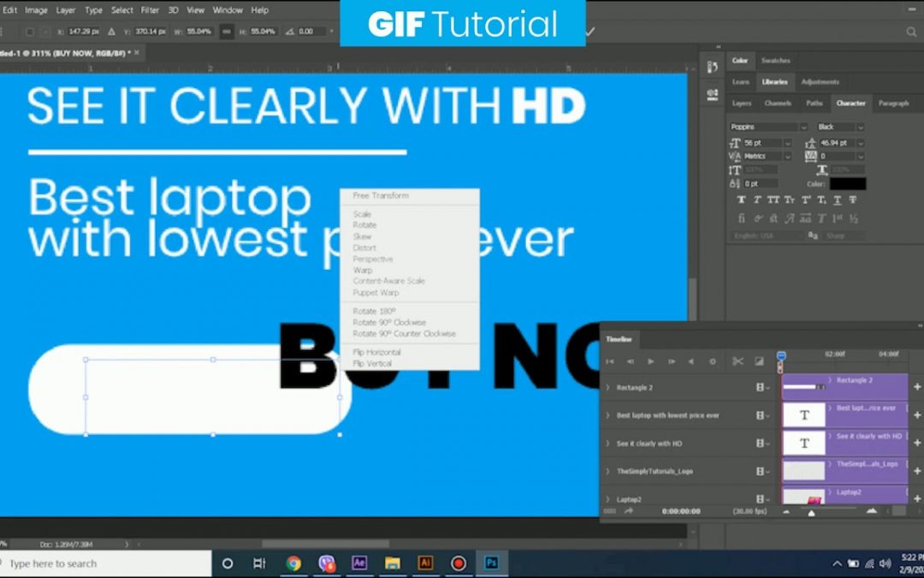Toggle the timeline audio mute speaker icon
924x578 pixels.
pyautogui.click(x=691, y=361)
